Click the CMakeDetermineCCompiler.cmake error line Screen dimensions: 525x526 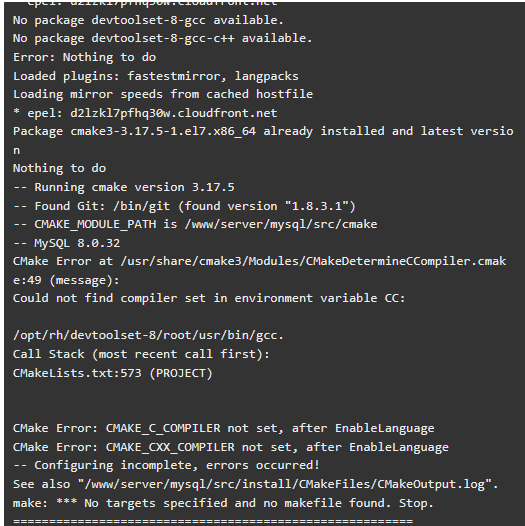[259, 271]
